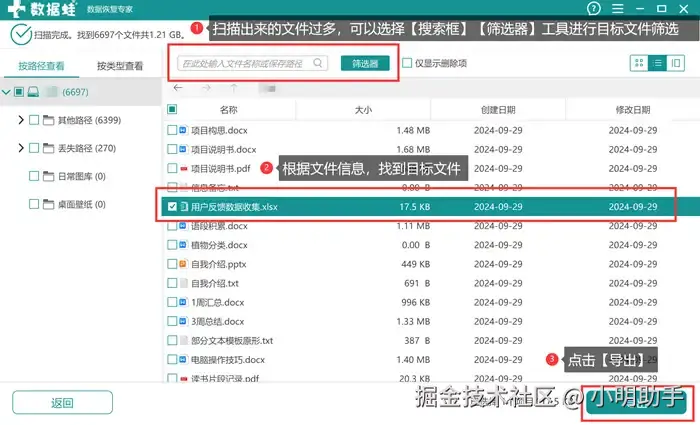The width and height of the screenshot is (700, 425).
Task: Go back with the left arrow
Action: coord(178,88)
